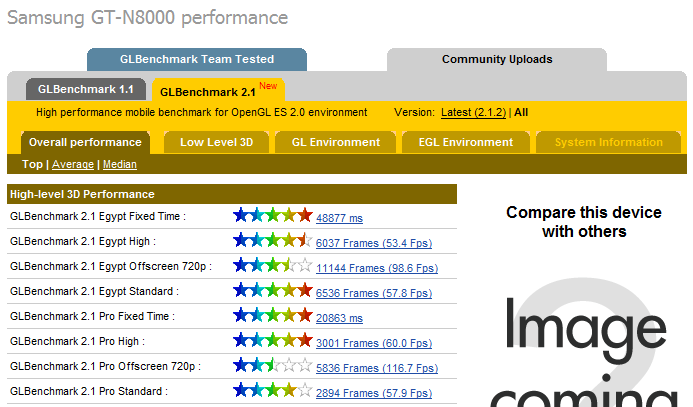693x407 pixels.
Task: Switch to Median results
Action: pyautogui.click(x=120, y=164)
